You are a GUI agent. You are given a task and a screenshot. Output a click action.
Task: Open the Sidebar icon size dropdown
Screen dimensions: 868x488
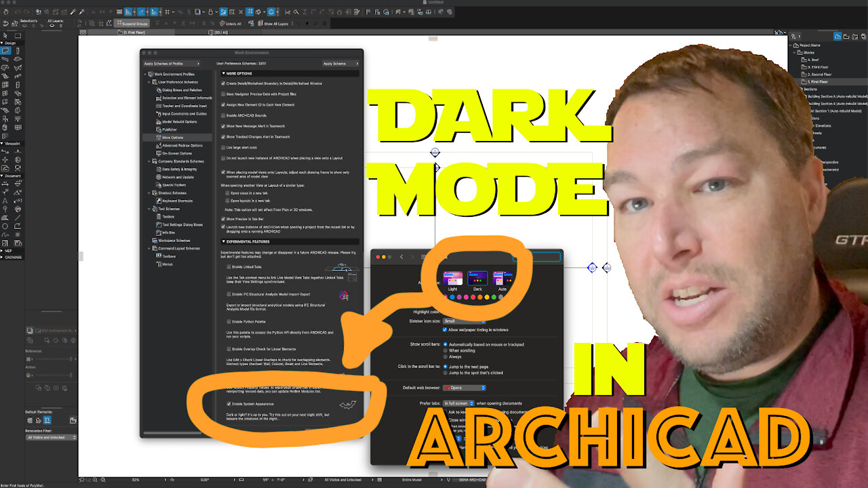464,321
